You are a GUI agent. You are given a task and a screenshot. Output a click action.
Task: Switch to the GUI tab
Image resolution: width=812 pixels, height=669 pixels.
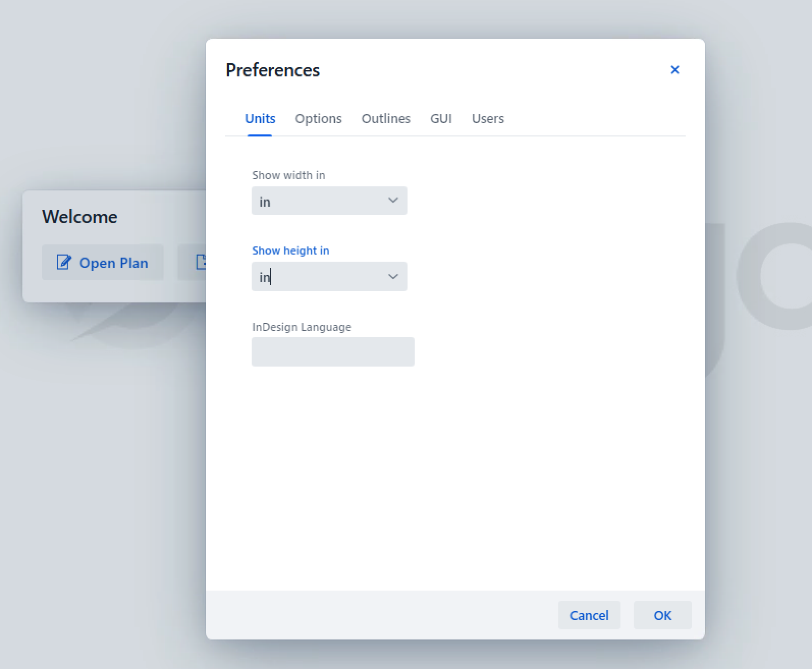[x=441, y=119]
